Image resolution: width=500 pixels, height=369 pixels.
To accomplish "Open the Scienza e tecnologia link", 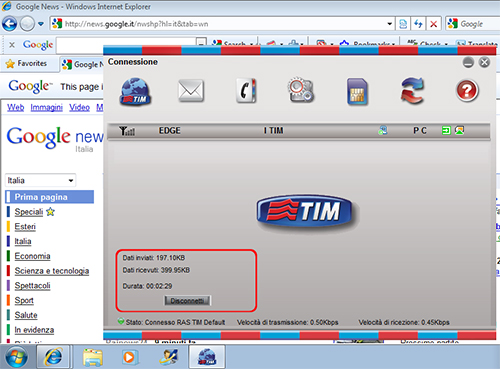I will pyautogui.click(x=52, y=271).
